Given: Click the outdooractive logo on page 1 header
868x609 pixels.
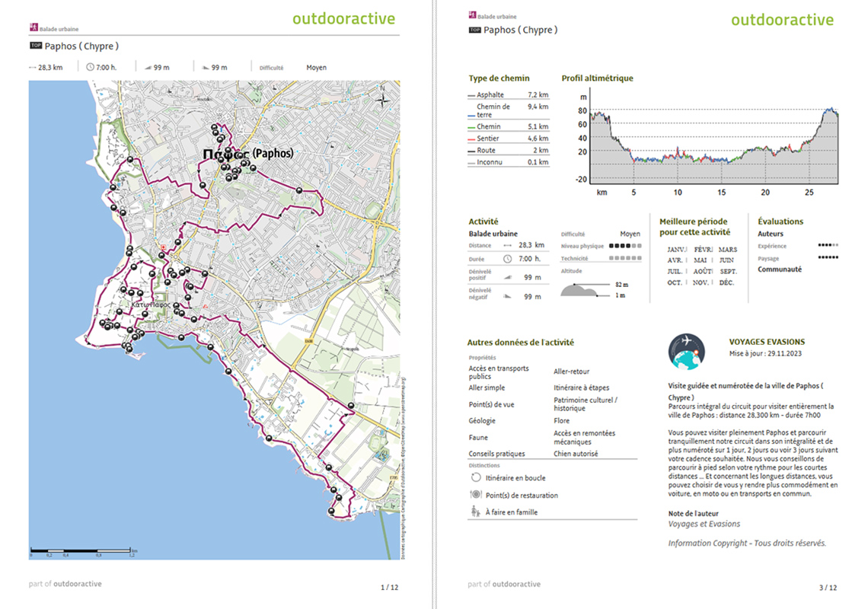Looking at the screenshot, I should point(343,19).
